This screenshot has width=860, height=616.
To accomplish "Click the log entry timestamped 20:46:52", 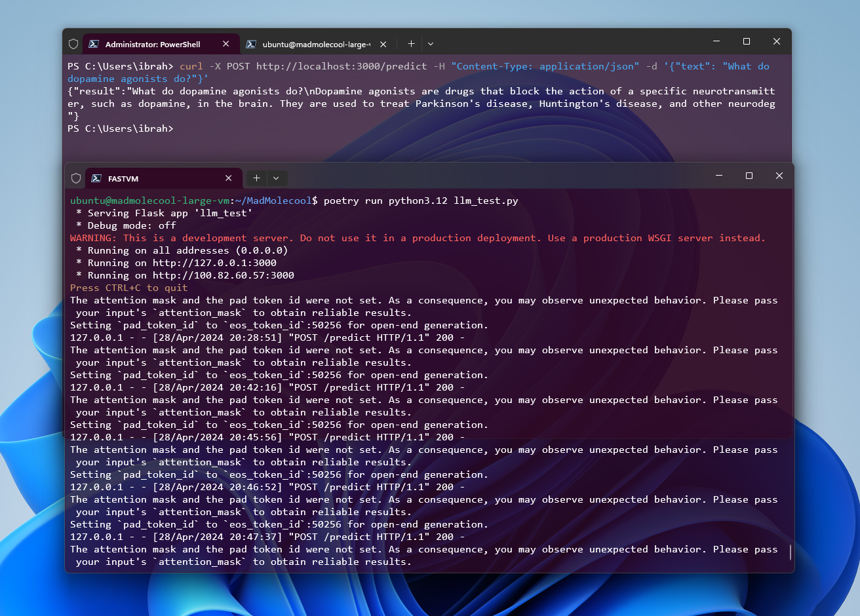I will [x=267, y=487].
